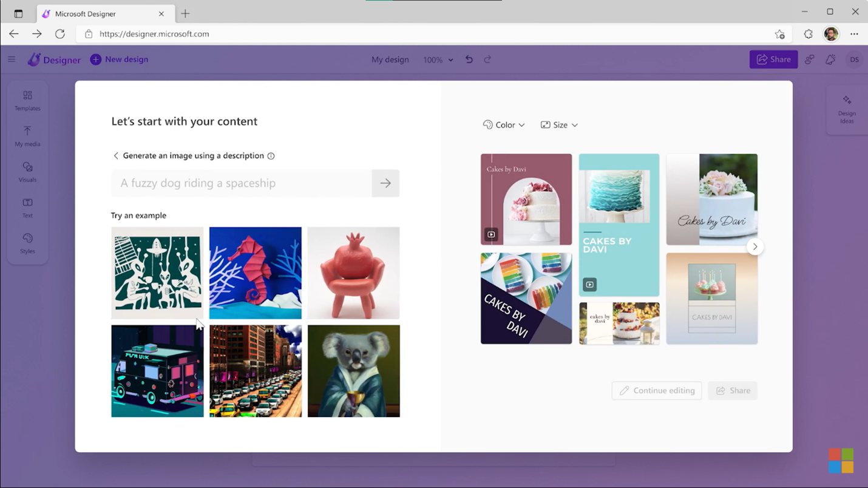Open the Styles panel
This screenshot has width=868, height=488.
point(27,243)
